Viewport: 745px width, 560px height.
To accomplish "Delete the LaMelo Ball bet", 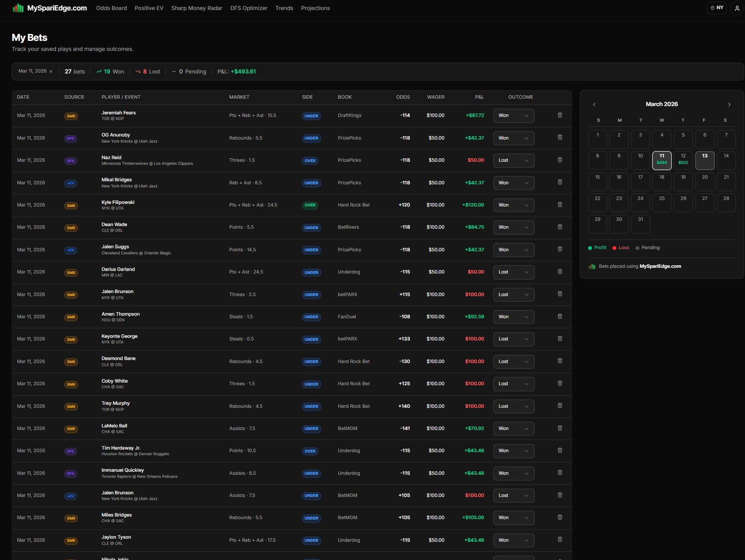I will tap(560, 428).
